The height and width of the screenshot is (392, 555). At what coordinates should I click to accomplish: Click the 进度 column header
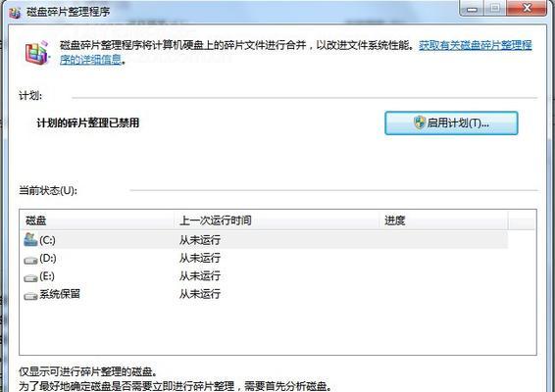tap(443, 220)
